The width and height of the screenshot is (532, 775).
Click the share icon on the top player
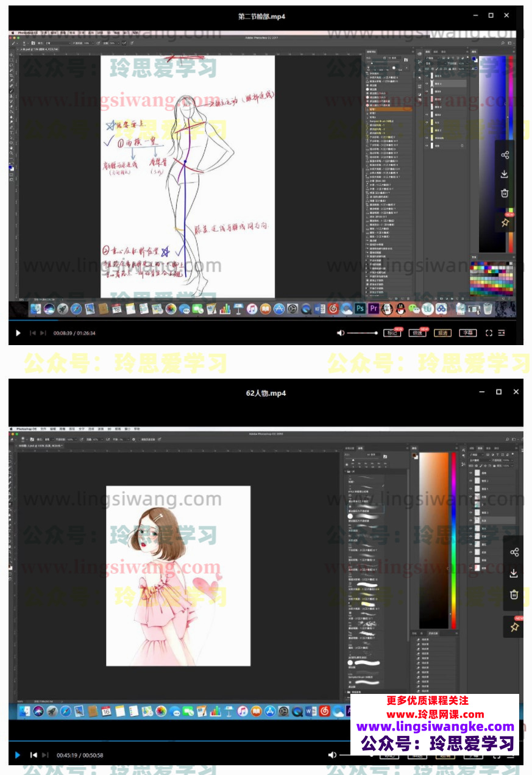point(505,155)
